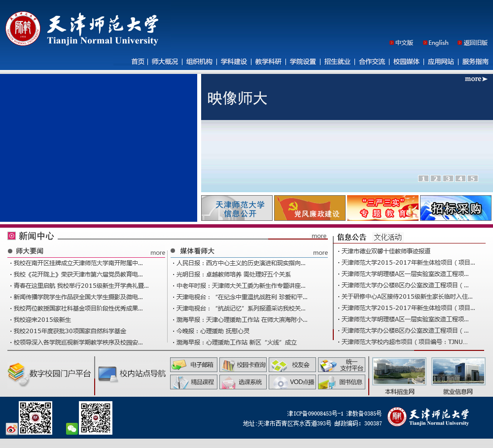Go to slide 2 of slideshow
This screenshot has height=448, width=493.
pos(435,178)
